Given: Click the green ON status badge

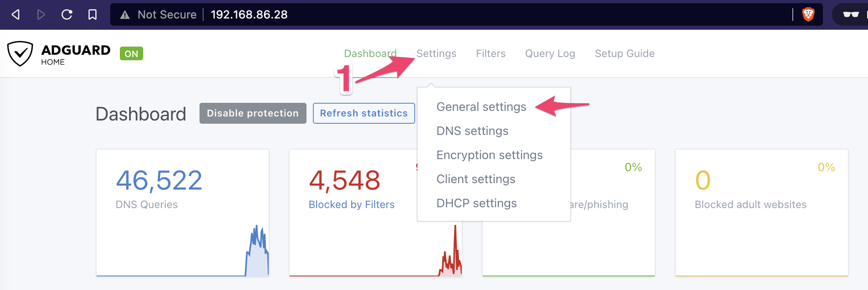Looking at the screenshot, I should tap(132, 53).
